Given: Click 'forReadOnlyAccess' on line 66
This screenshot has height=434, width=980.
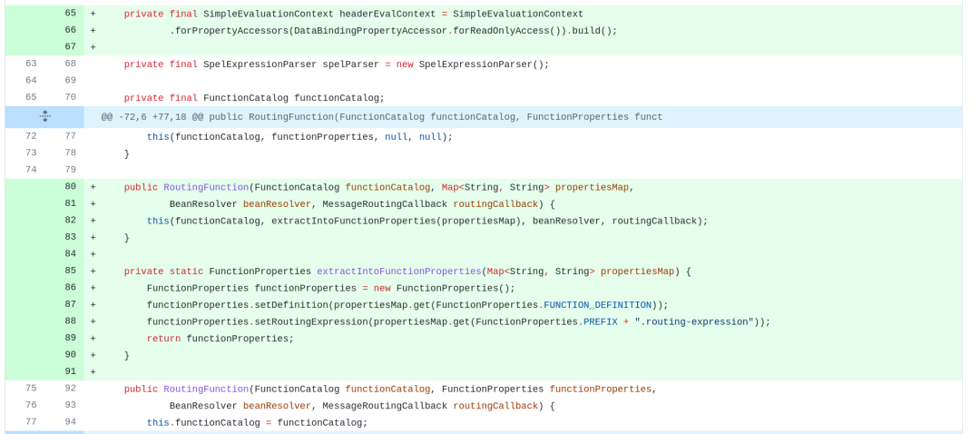Looking at the screenshot, I should [501, 31].
